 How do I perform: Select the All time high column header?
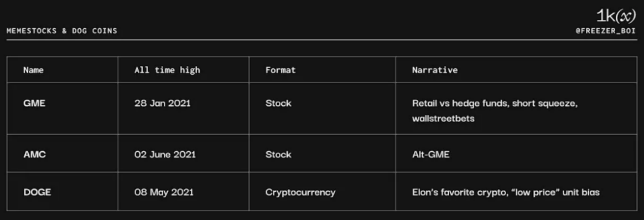click(x=167, y=70)
